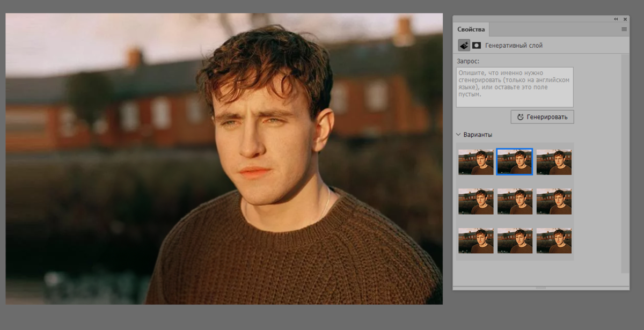Close the Свойства panel
This screenshot has width=644, height=330.
click(x=625, y=19)
